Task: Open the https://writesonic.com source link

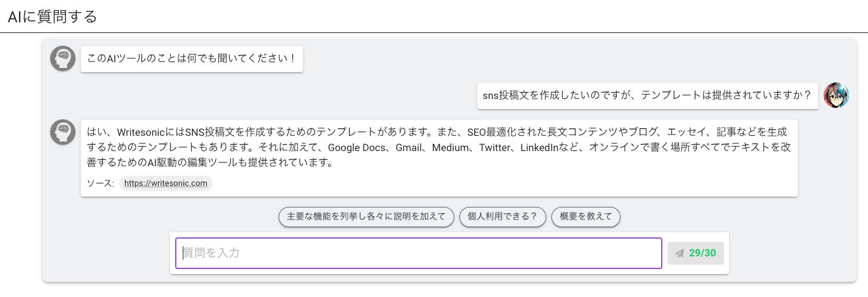Action: 166,183
